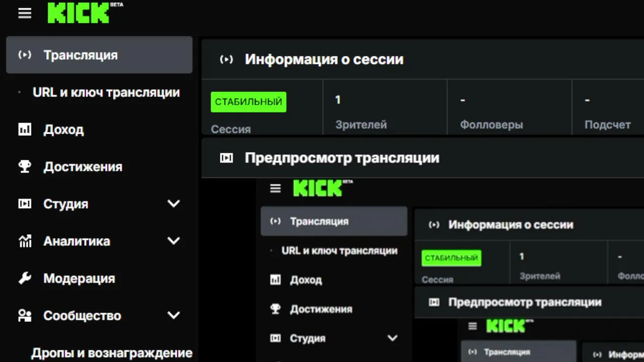Click the main Зрителей viewer count label
The width and height of the screenshot is (644, 362).
[361, 125]
